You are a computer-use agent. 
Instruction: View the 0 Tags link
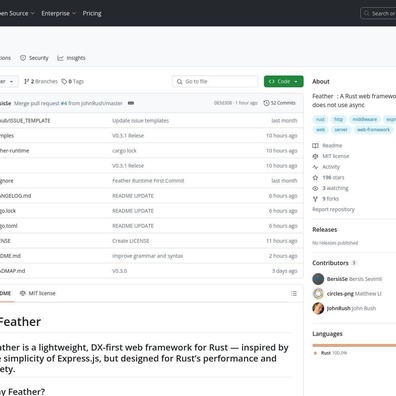(x=73, y=81)
